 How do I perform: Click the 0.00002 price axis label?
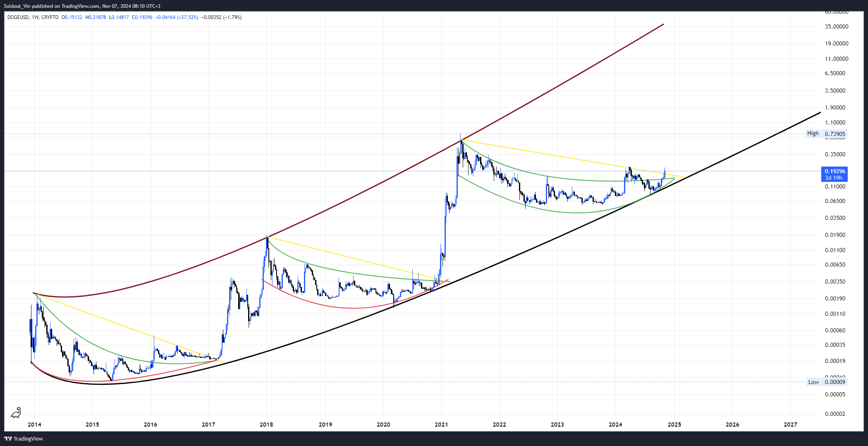835,414
